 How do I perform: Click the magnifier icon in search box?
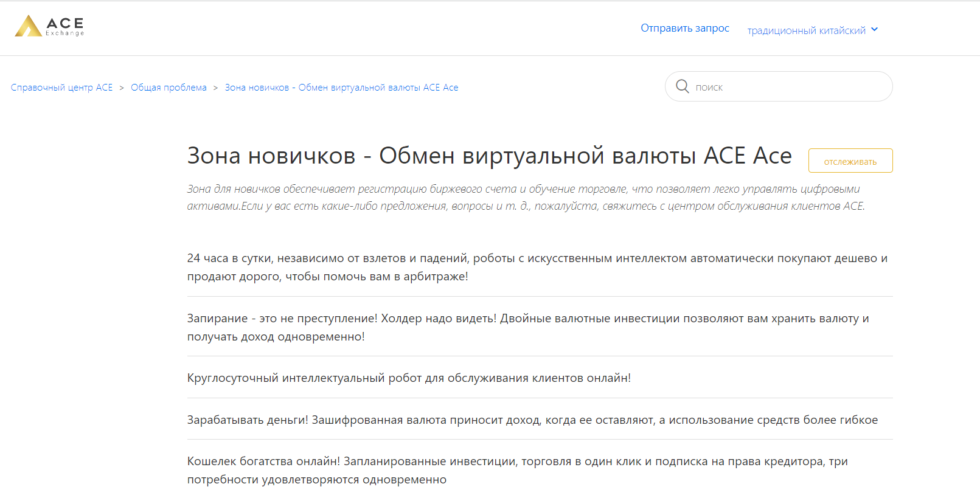click(x=683, y=86)
